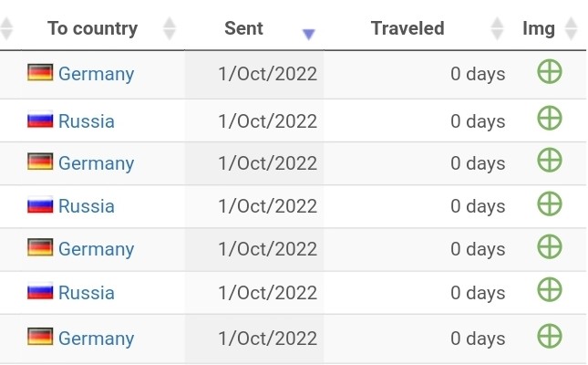This screenshot has height=365, width=588.
Task: Click image icon in second Germany row
Action: point(550,160)
